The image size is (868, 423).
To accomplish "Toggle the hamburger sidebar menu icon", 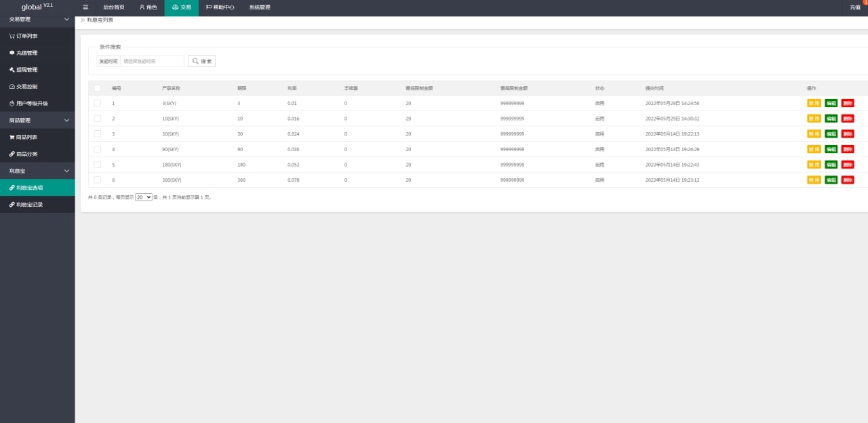I will (85, 7).
